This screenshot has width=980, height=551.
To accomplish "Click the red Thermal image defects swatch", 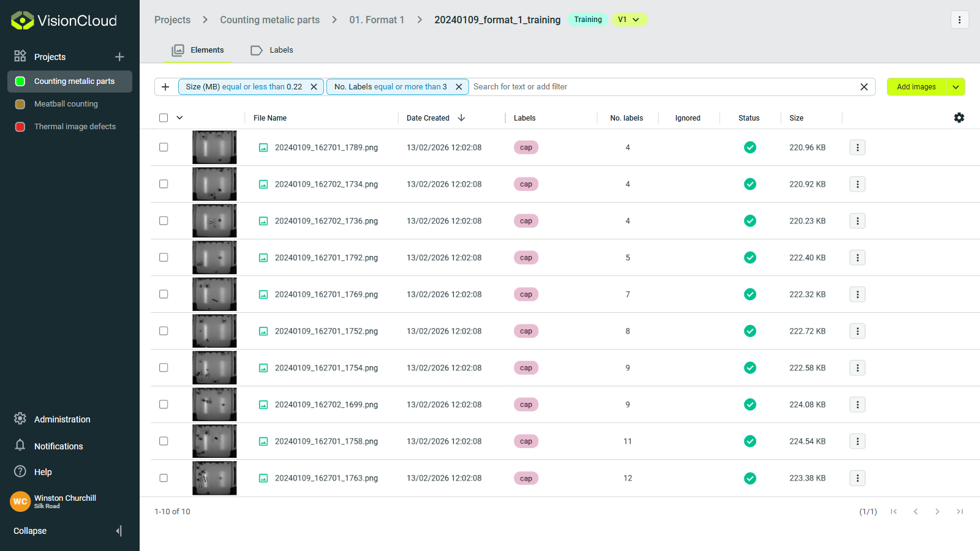I will pyautogui.click(x=20, y=127).
